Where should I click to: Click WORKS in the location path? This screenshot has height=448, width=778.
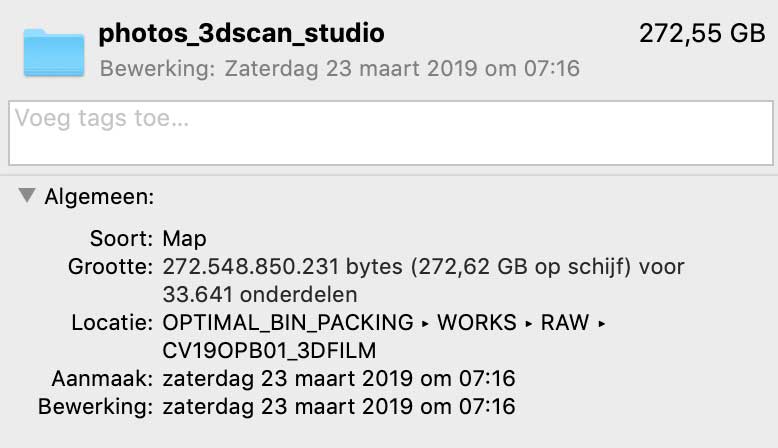478,323
